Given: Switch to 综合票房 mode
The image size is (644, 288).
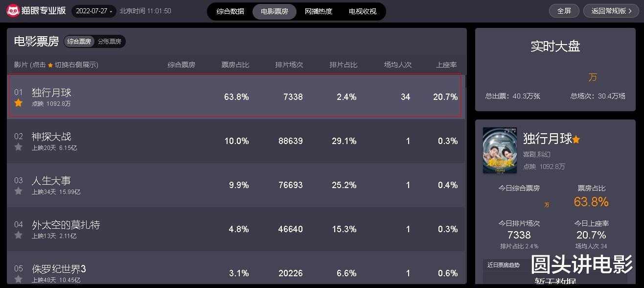Looking at the screenshot, I should pos(79,42).
